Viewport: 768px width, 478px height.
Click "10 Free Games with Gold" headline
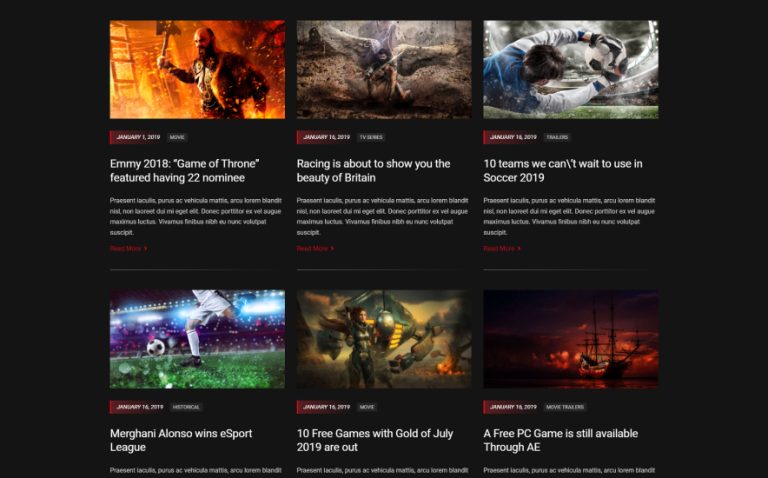point(375,440)
